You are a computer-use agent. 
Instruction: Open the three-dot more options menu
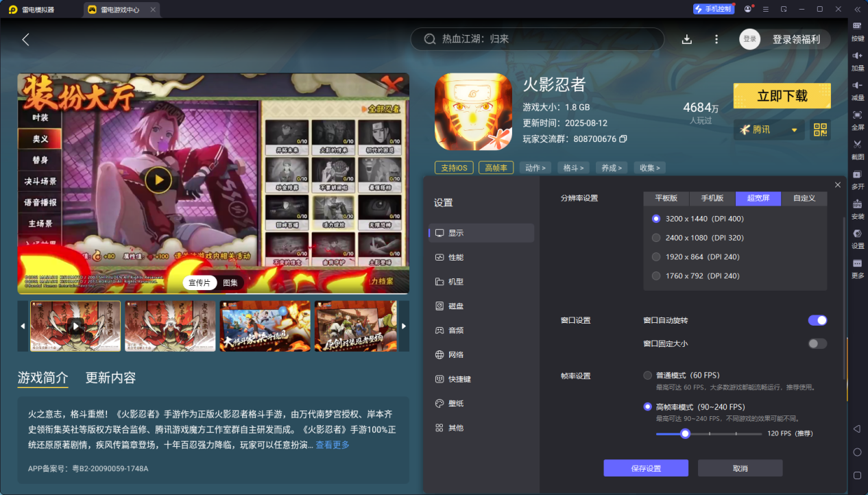pos(716,39)
